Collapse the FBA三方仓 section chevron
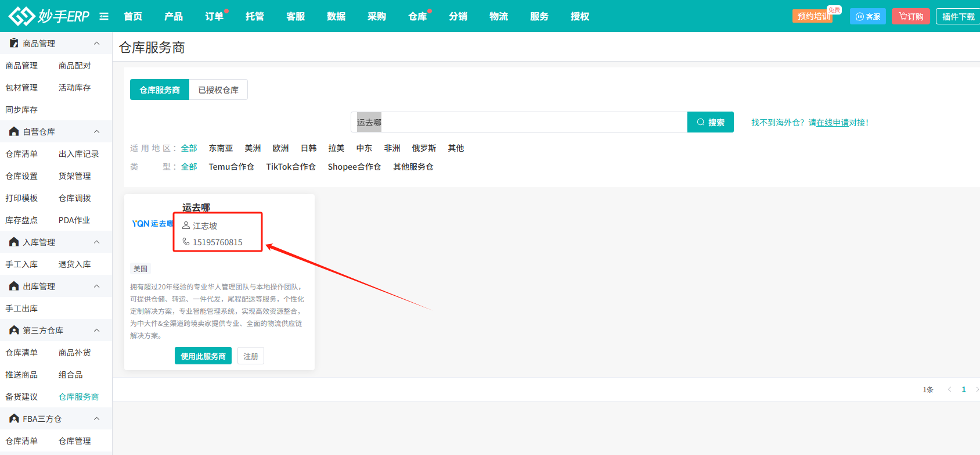Screen dimensions: 980x455 tap(97, 418)
